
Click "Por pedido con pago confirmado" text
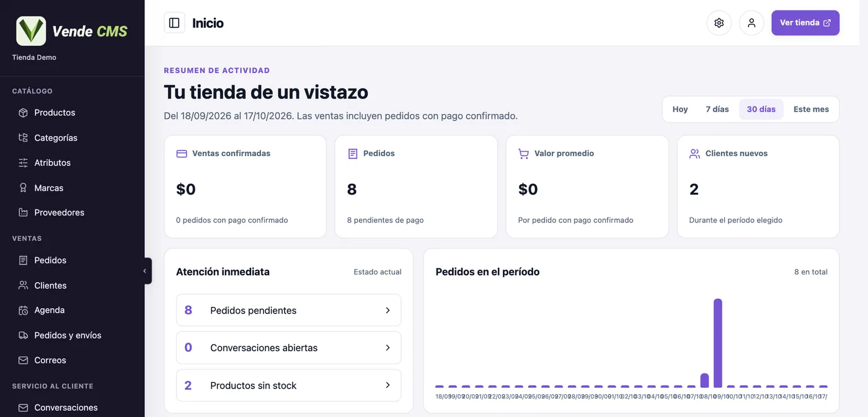(x=576, y=220)
